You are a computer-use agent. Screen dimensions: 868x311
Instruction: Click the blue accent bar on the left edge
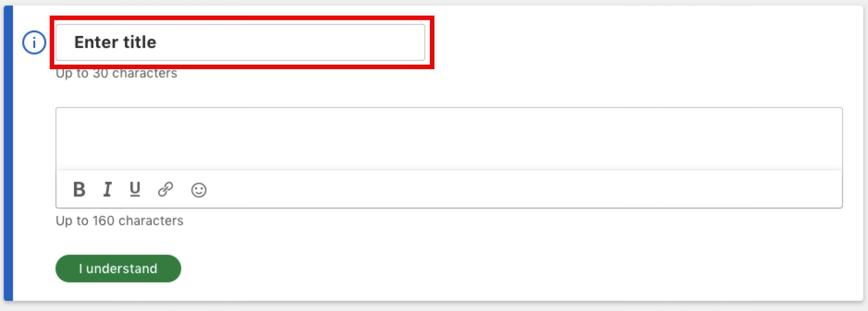click(8, 153)
